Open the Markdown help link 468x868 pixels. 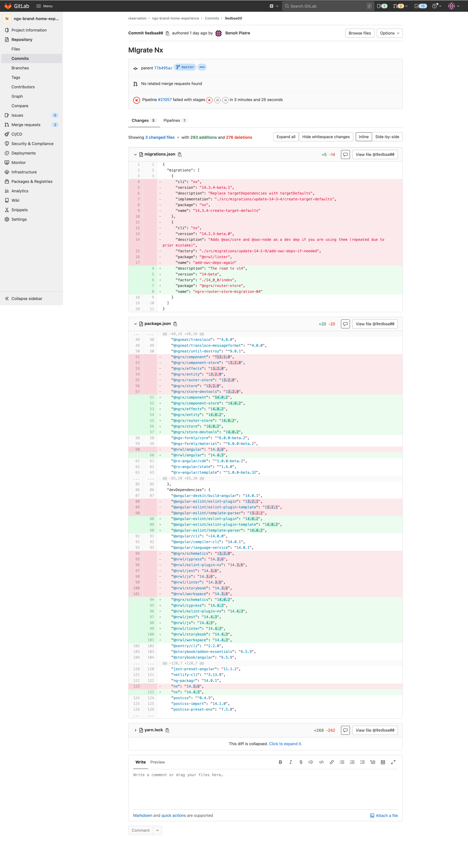(143, 815)
